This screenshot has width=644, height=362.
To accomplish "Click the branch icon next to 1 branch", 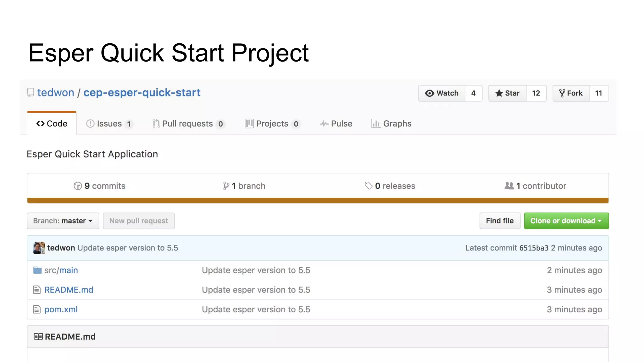I will click(x=226, y=186).
